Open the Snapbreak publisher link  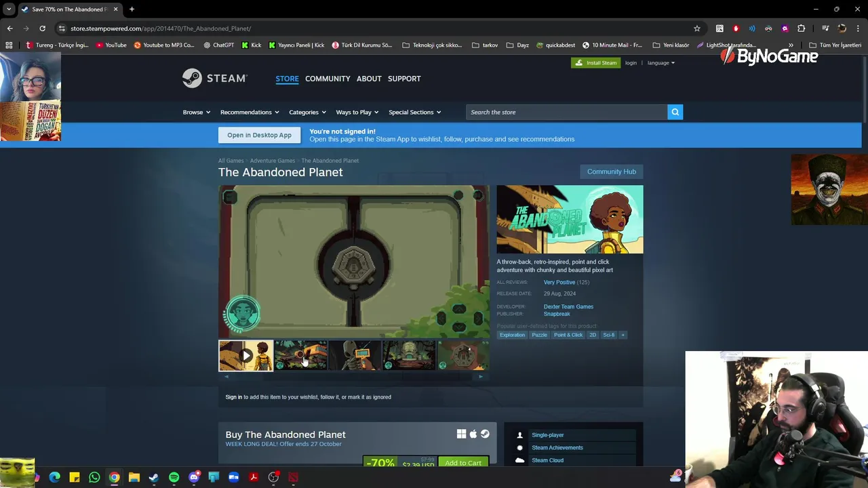click(557, 314)
